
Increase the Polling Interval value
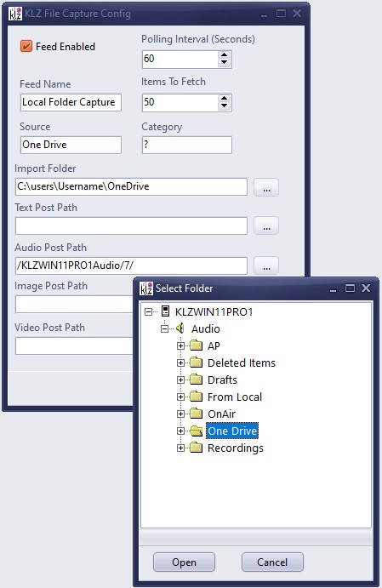click(224, 55)
